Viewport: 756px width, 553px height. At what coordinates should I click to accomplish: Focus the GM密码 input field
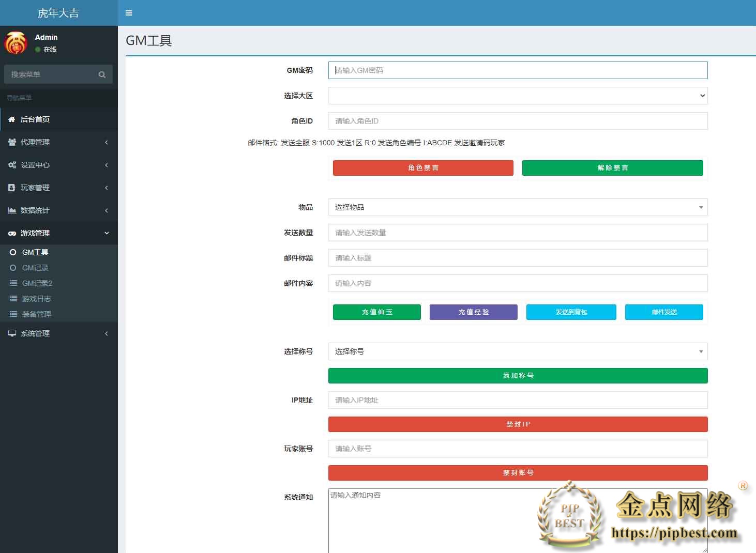click(x=518, y=70)
